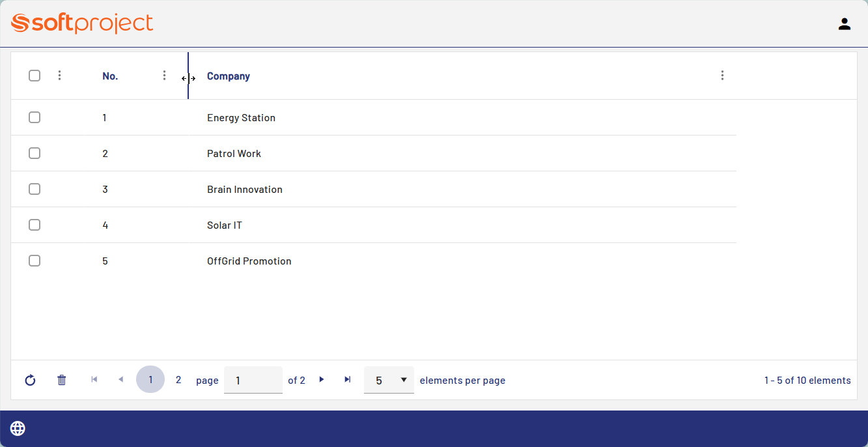Open the elements per page dropdown

pos(389,380)
